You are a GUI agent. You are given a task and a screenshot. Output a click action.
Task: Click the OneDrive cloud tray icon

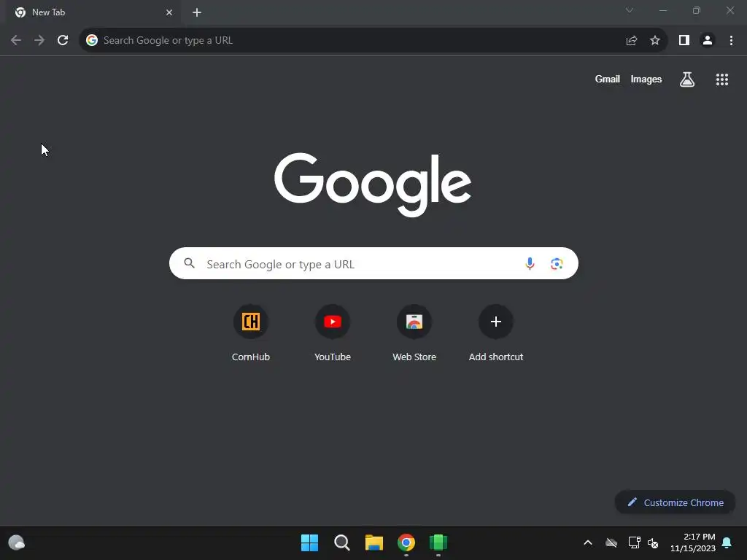click(611, 542)
